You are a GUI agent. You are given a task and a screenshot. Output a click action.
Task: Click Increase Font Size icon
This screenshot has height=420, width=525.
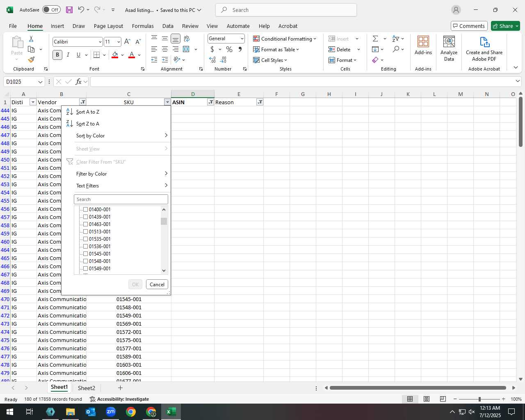tap(127, 41)
